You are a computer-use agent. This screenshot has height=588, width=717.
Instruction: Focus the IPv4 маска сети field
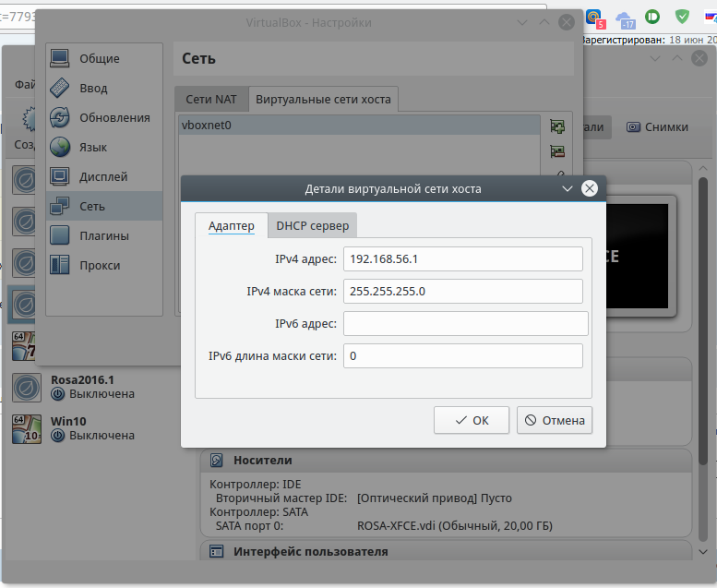pyautogui.click(x=463, y=291)
